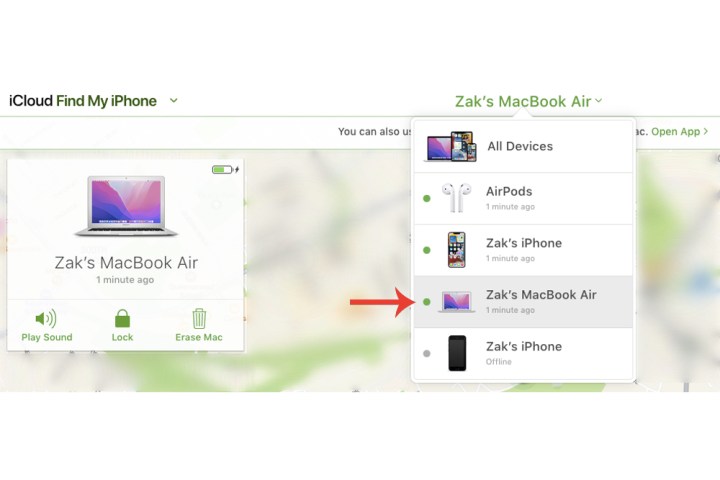Image resolution: width=720 pixels, height=480 pixels.
Task: Click the All Devices group icon
Action: (450, 147)
